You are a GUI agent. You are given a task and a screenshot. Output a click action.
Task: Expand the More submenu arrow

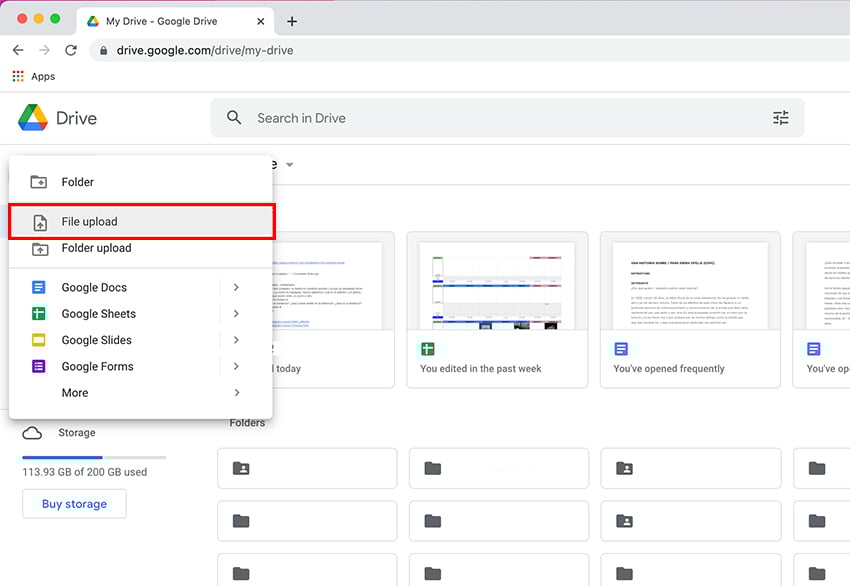click(x=236, y=393)
